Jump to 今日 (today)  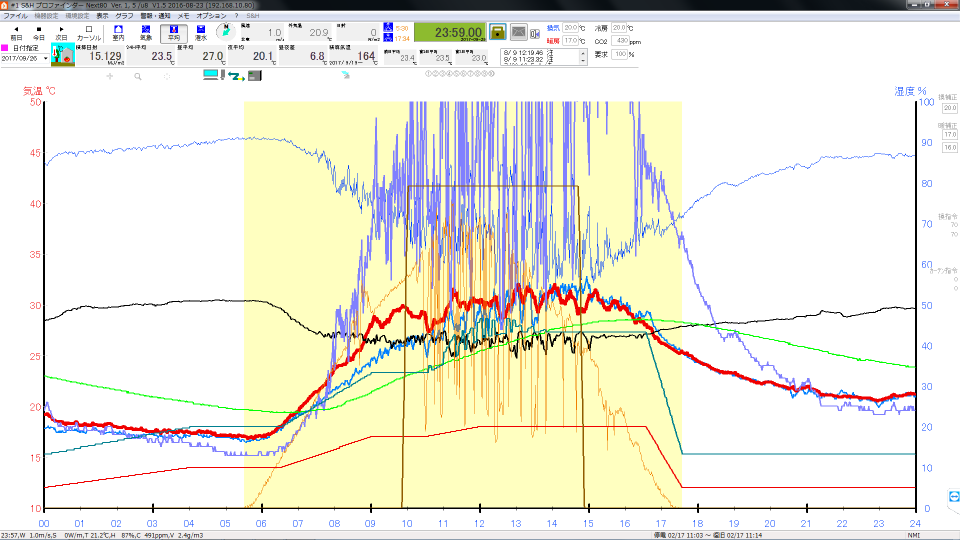click(x=39, y=31)
